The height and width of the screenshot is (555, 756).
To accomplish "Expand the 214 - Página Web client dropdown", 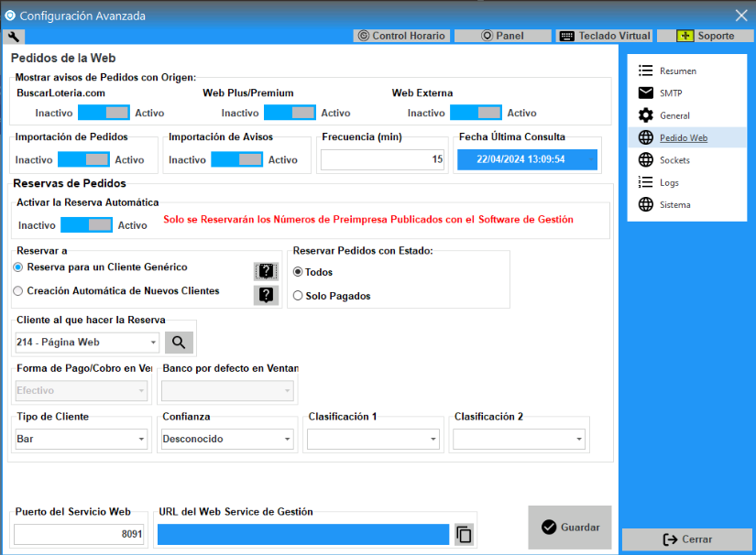I will coord(153,343).
